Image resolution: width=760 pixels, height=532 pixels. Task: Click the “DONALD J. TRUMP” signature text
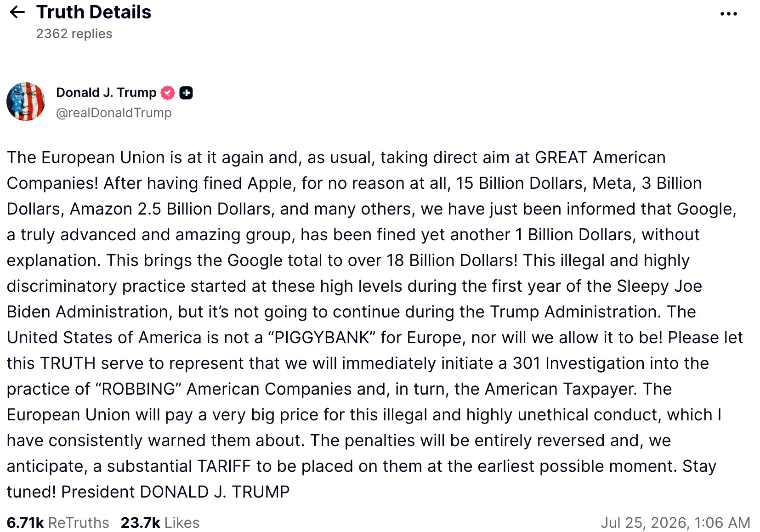point(215,492)
